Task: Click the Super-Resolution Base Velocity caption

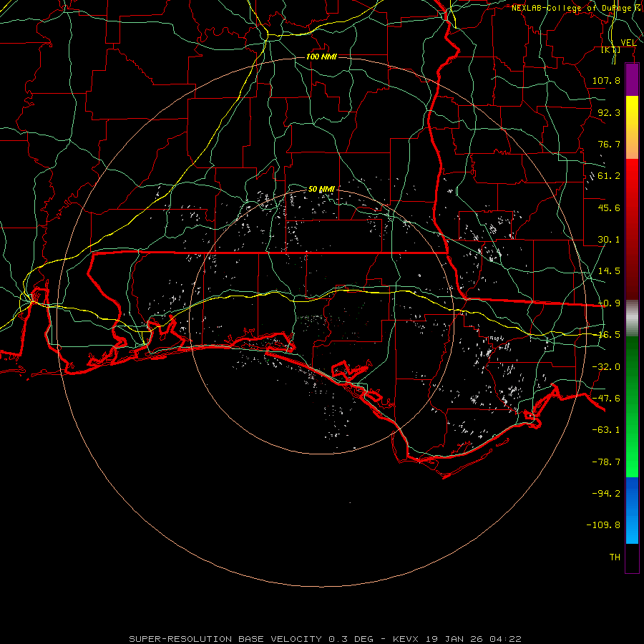Action: [x=326, y=639]
